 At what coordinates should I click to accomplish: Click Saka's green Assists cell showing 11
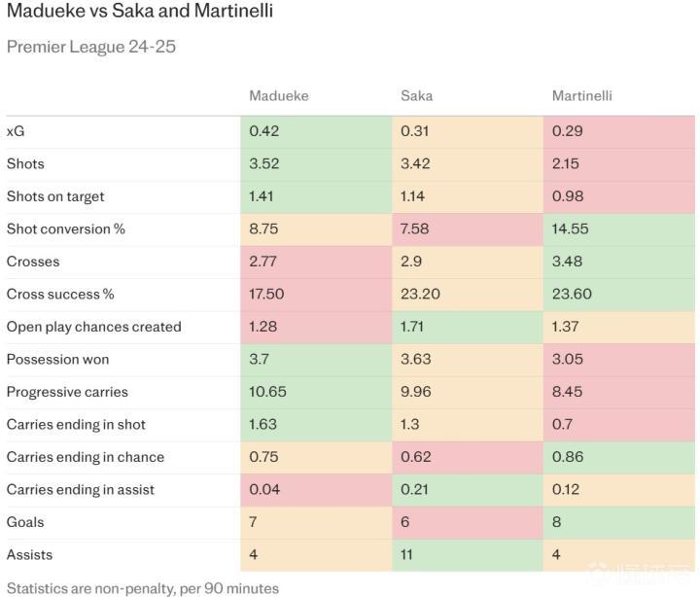[x=468, y=555]
